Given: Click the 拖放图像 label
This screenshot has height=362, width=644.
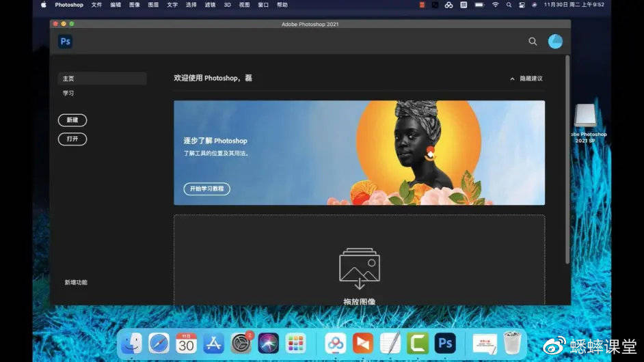Looking at the screenshot, I should tap(360, 302).
